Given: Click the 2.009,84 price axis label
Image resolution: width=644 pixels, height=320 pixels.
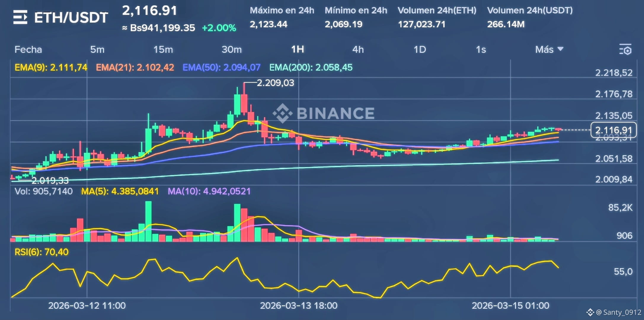Looking at the screenshot, I should pyautogui.click(x=614, y=180).
